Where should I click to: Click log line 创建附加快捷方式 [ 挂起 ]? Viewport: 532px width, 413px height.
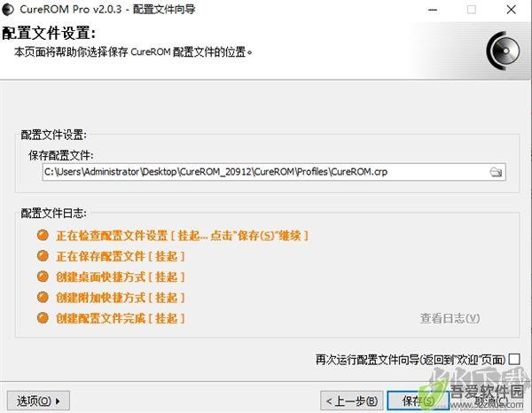(x=120, y=298)
